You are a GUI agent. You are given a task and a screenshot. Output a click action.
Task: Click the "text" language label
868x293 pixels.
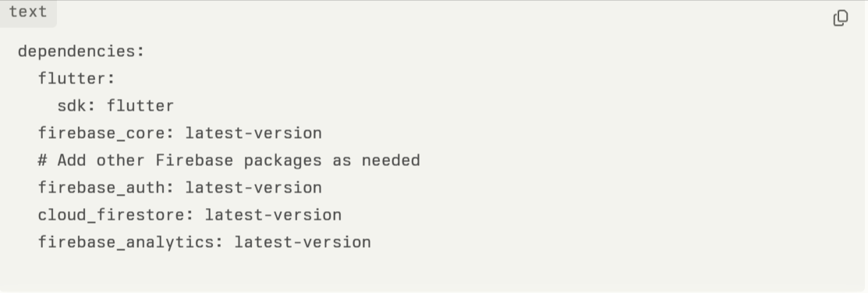click(x=27, y=12)
